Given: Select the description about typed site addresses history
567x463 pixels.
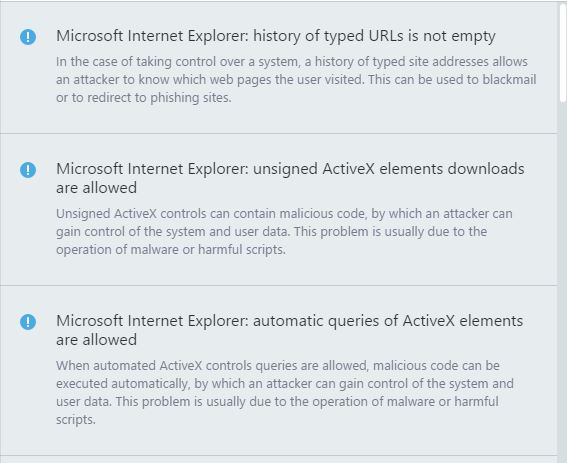Looking at the screenshot, I should click(x=296, y=80).
